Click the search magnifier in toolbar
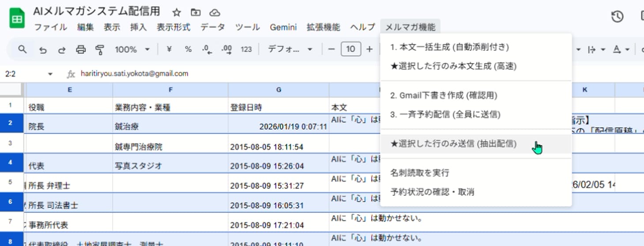The height and width of the screenshot is (246, 644). [23, 49]
